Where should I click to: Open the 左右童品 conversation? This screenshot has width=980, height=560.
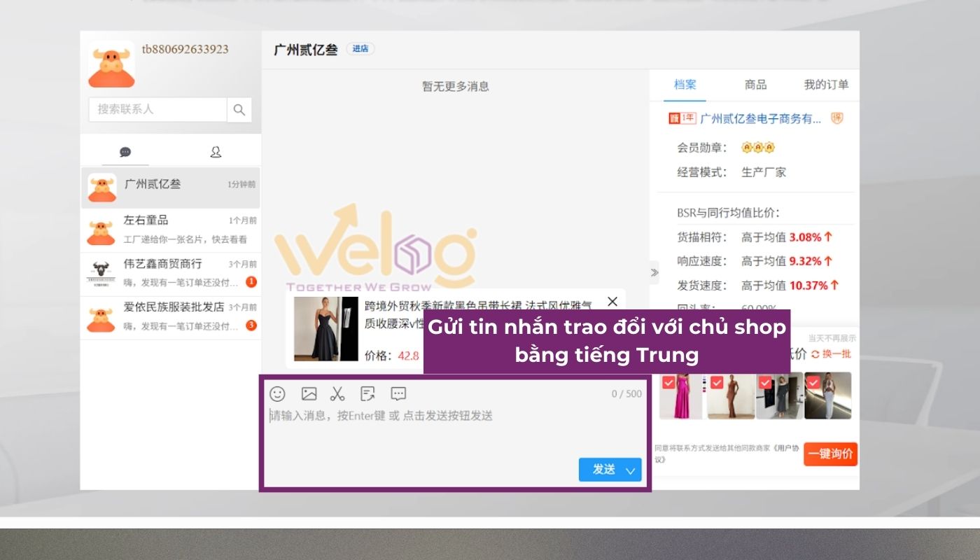click(171, 230)
